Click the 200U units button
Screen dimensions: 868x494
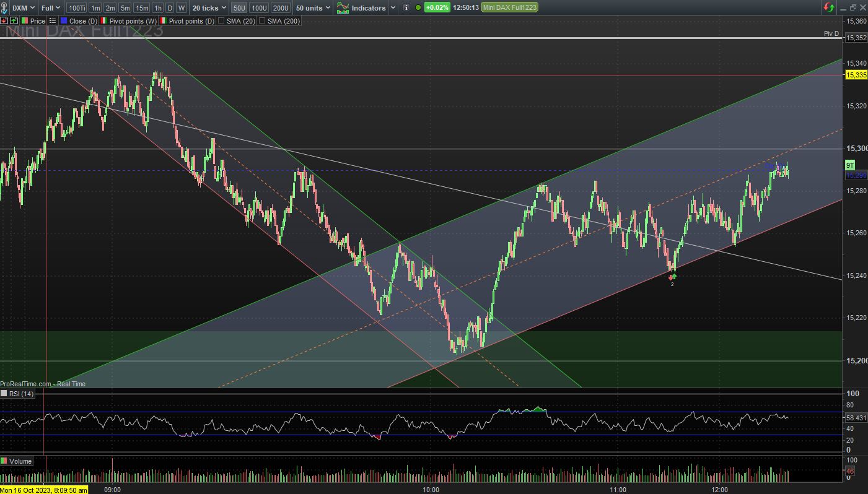click(281, 8)
